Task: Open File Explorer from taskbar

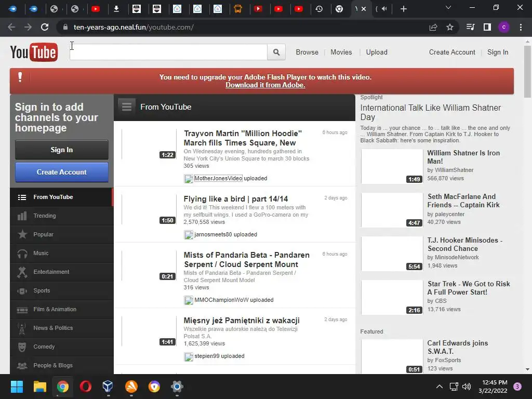Action: pos(39,387)
